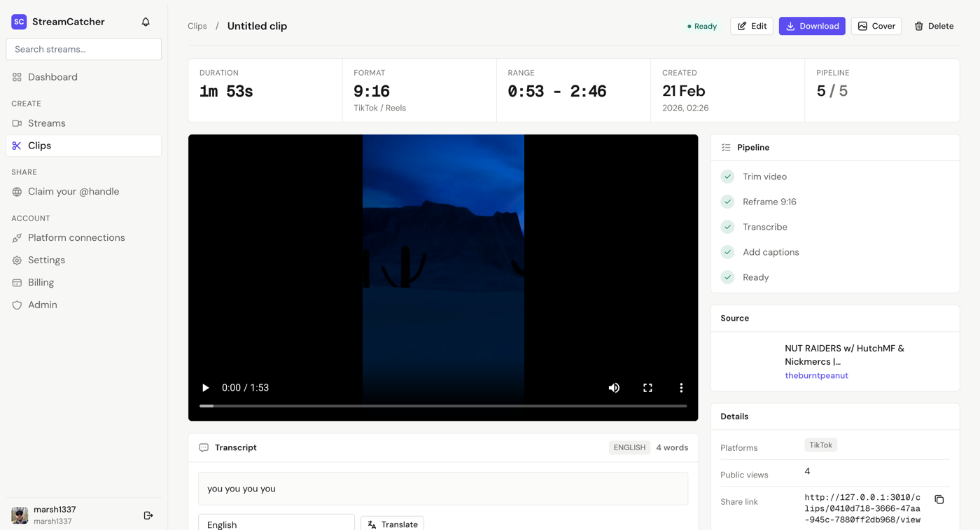Go to Billing in the sidebar

[x=83, y=283]
